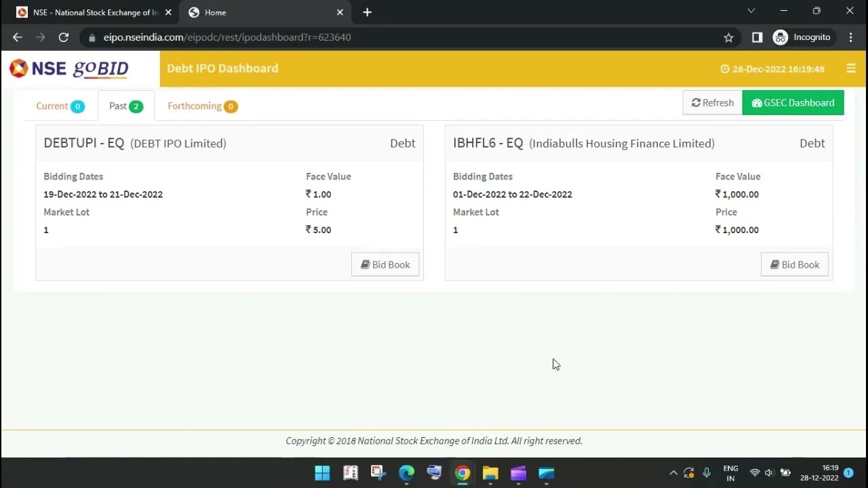This screenshot has height=488, width=868.
Task: Click the NSE goBID logo
Action: click(68, 68)
